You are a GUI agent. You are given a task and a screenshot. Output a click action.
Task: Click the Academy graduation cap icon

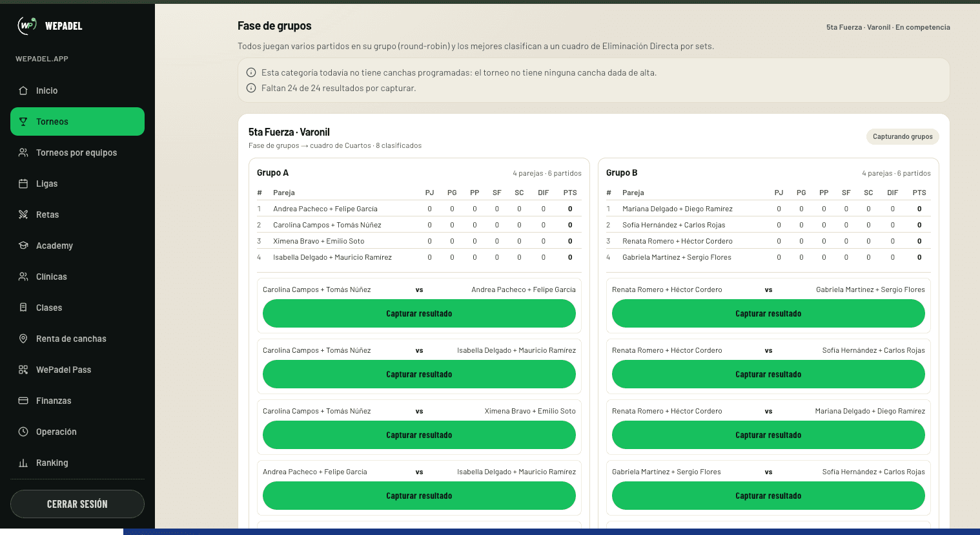[23, 246]
